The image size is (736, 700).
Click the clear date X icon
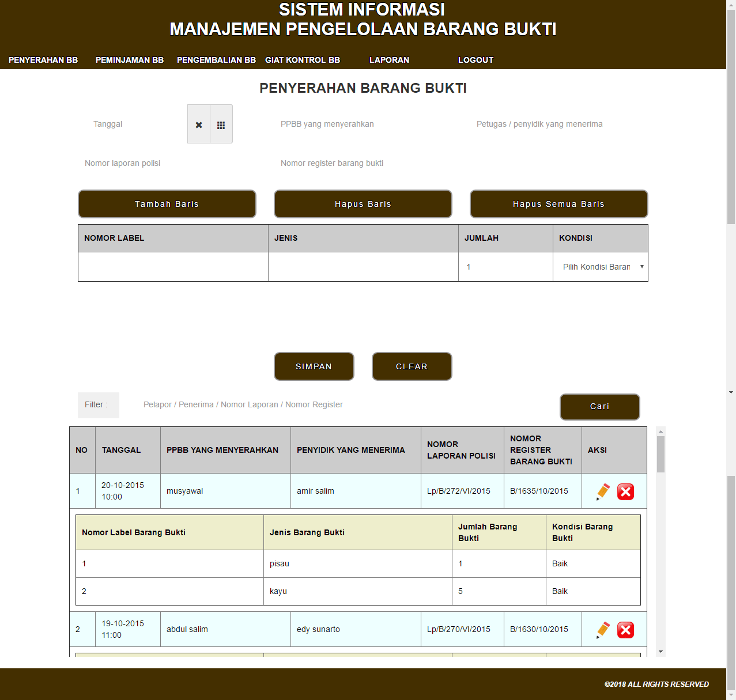pyautogui.click(x=199, y=124)
